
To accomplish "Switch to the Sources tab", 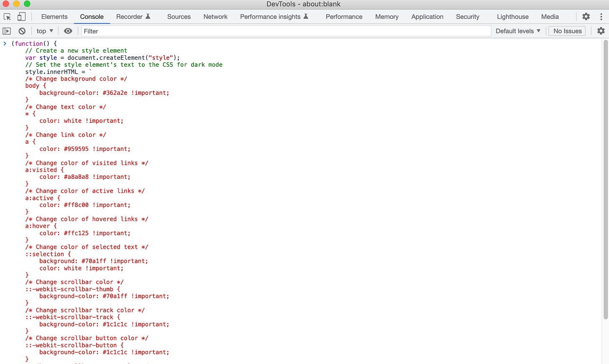I will (x=179, y=17).
